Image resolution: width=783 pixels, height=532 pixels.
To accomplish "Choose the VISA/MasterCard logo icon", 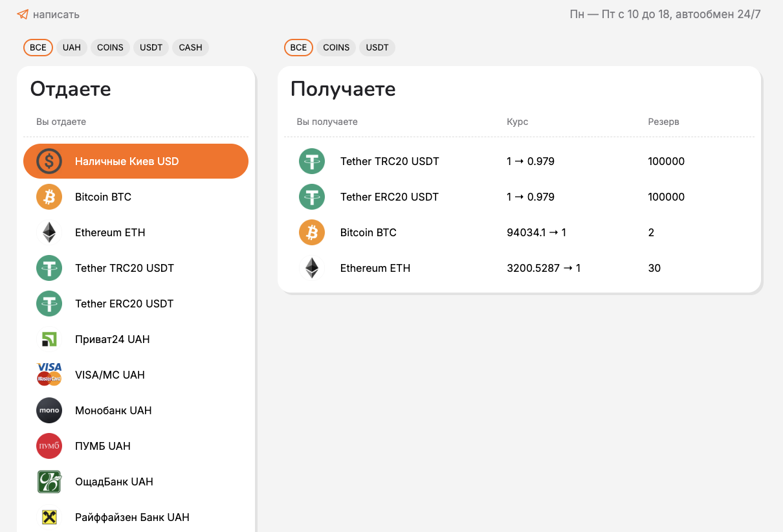I will click(x=49, y=375).
